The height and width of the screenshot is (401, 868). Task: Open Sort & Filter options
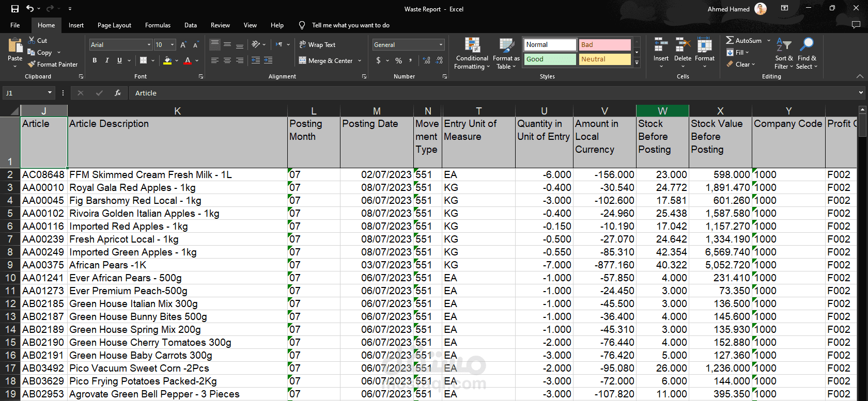(x=784, y=53)
